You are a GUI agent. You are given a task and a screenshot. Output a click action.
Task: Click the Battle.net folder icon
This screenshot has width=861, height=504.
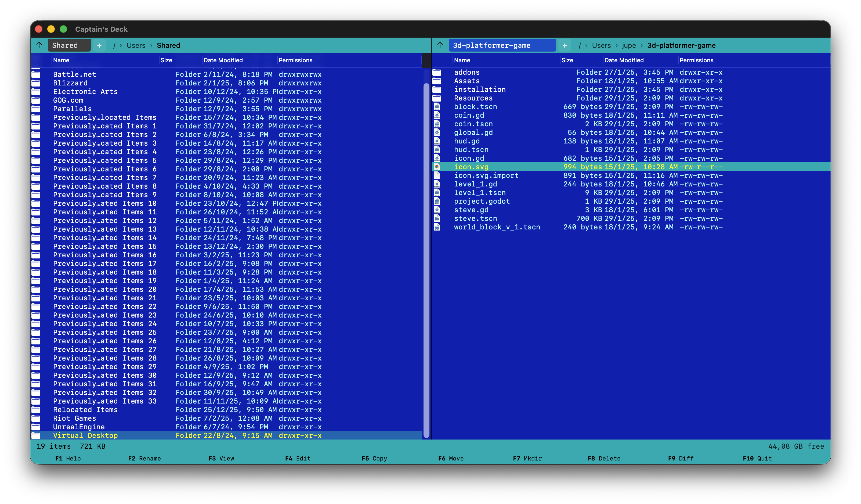tap(36, 74)
